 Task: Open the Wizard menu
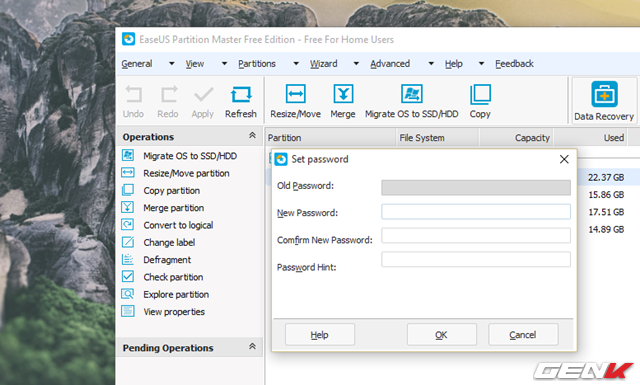pos(323,64)
